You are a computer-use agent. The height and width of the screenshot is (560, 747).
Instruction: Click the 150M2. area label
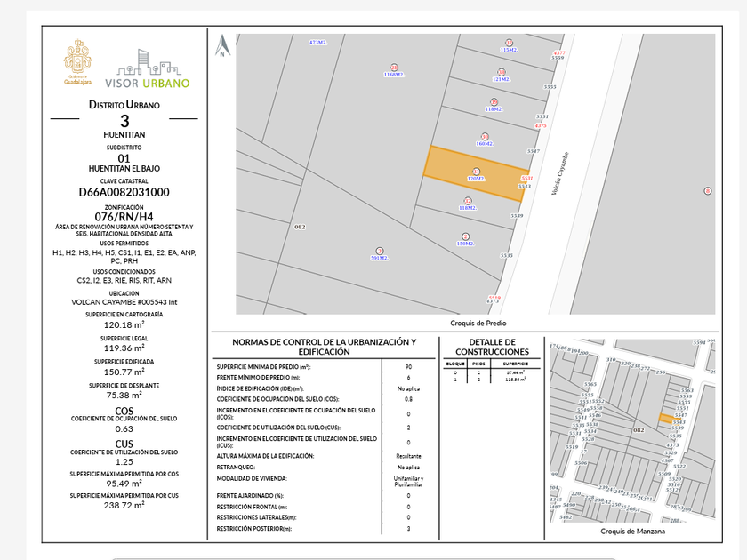[x=465, y=244]
